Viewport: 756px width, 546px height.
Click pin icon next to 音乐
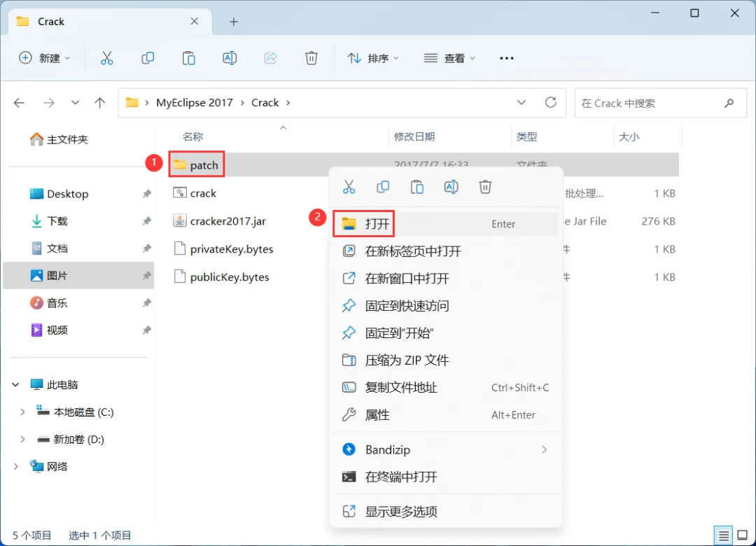146,303
